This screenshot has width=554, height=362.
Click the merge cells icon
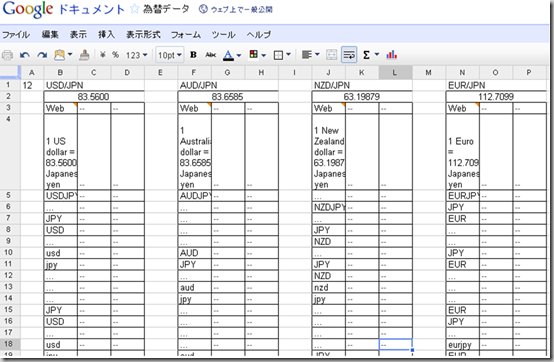[x=331, y=55]
